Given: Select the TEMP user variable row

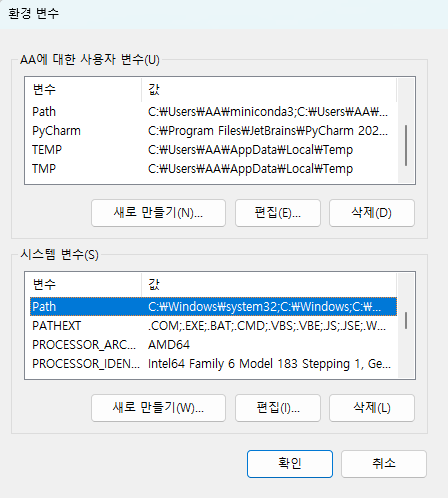Looking at the screenshot, I should tap(213, 150).
